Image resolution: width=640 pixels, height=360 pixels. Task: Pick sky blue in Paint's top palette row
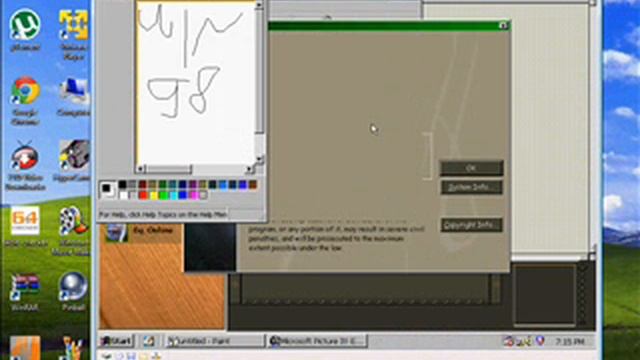[222, 185]
